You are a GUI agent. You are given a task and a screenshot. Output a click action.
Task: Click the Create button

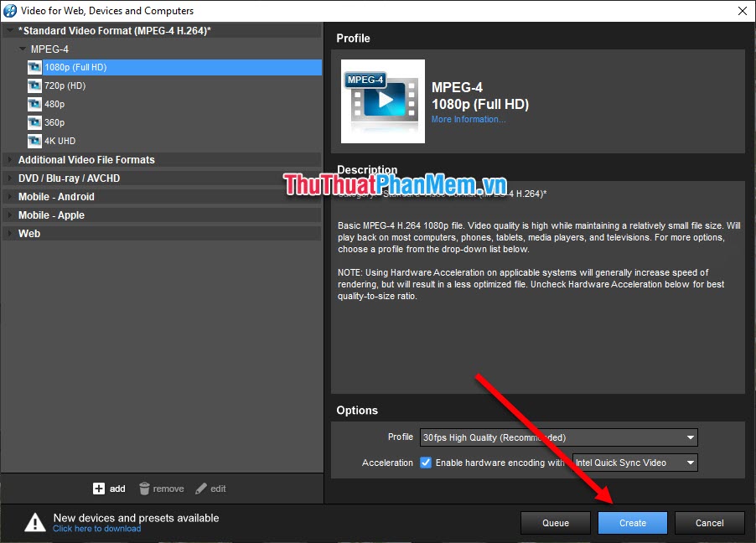[632, 522]
